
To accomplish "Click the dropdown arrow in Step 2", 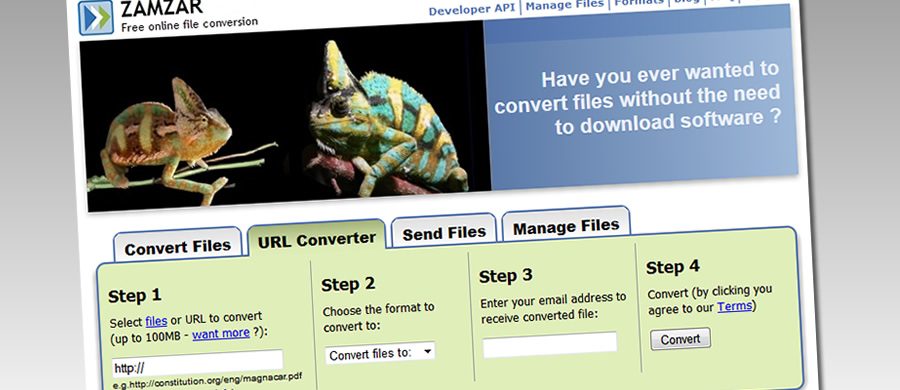I will 428,351.
